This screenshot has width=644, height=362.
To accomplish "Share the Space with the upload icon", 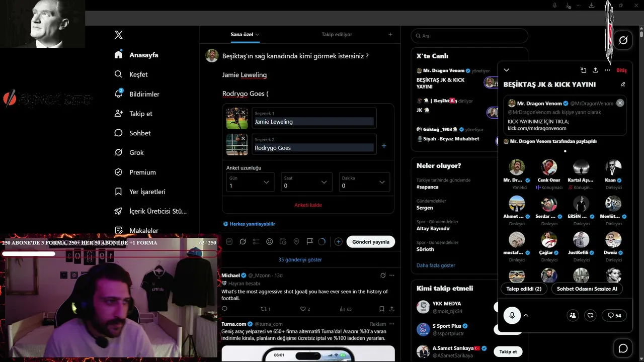I will (x=595, y=70).
